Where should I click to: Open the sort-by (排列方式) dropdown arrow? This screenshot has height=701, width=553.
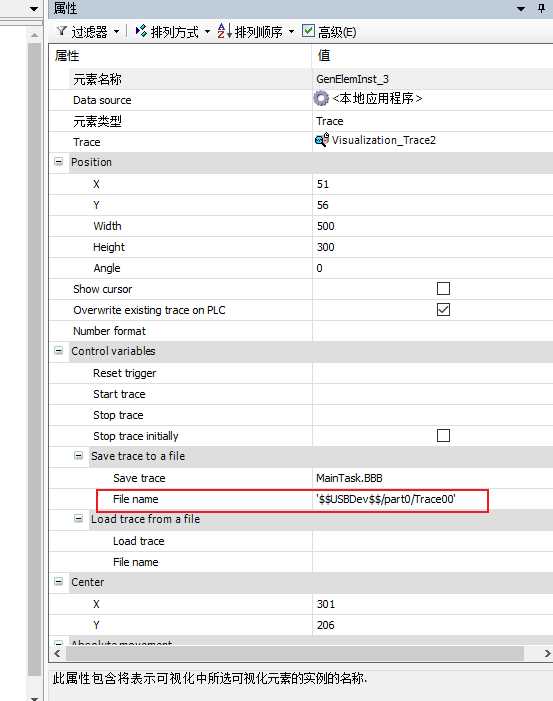[207, 32]
